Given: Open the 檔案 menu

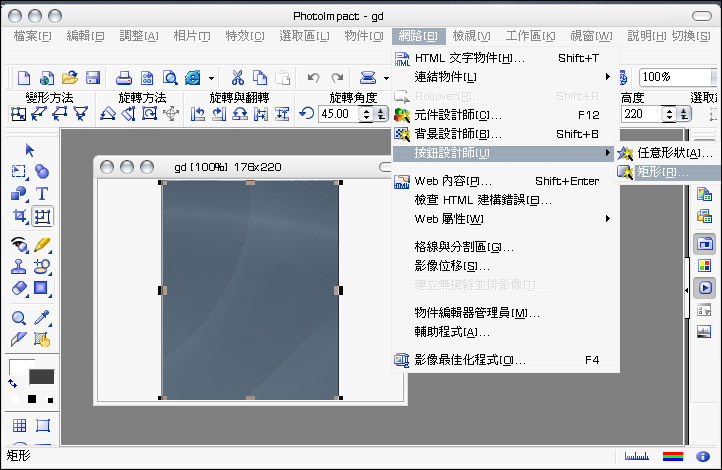Looking at the screenshot, I should tap(32, 36).
